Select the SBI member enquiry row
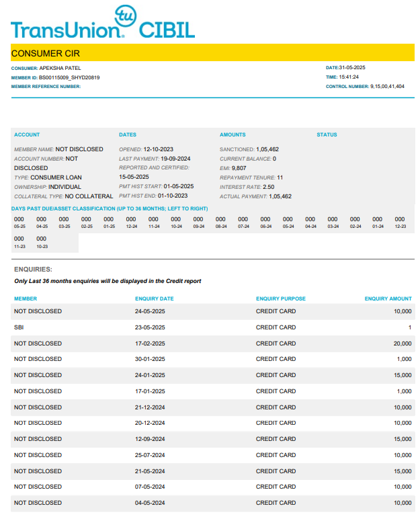 pyautogui.click(x=18, y=327)
